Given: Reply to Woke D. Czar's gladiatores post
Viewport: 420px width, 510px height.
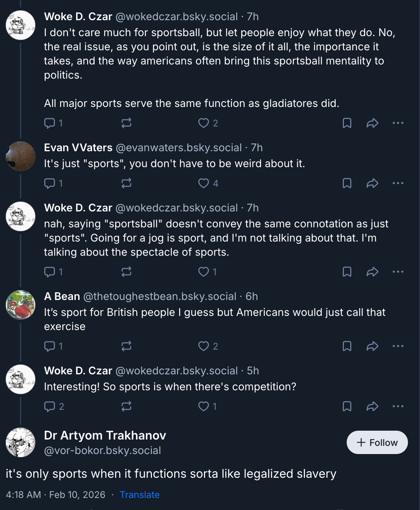Looking at the screenshot, I should coord(50,123).
